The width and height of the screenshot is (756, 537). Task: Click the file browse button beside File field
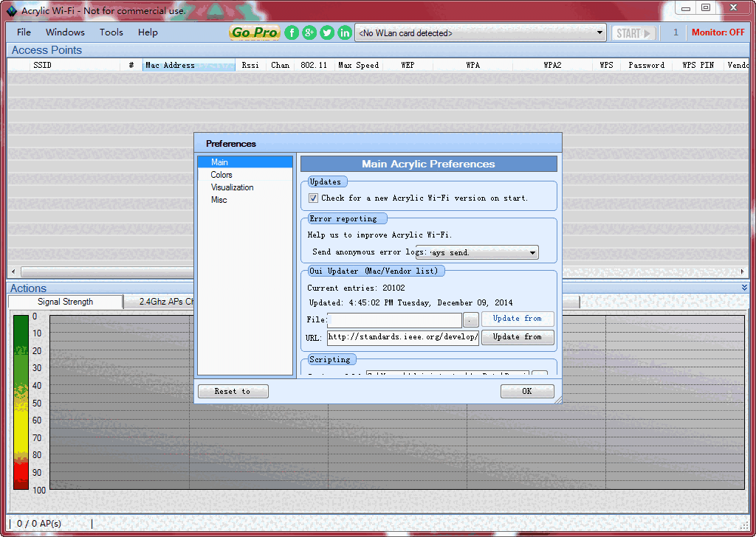(x=471, y=319)
